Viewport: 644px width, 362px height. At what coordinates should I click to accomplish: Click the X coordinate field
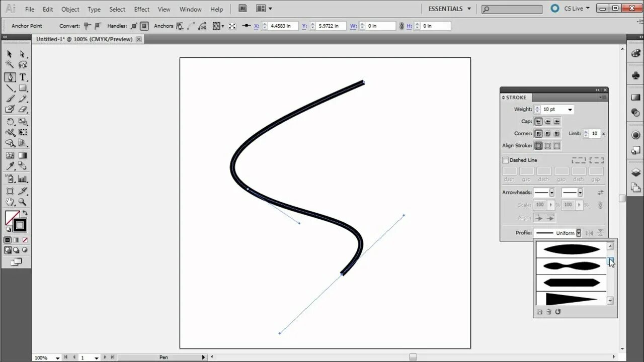(283, 26)
